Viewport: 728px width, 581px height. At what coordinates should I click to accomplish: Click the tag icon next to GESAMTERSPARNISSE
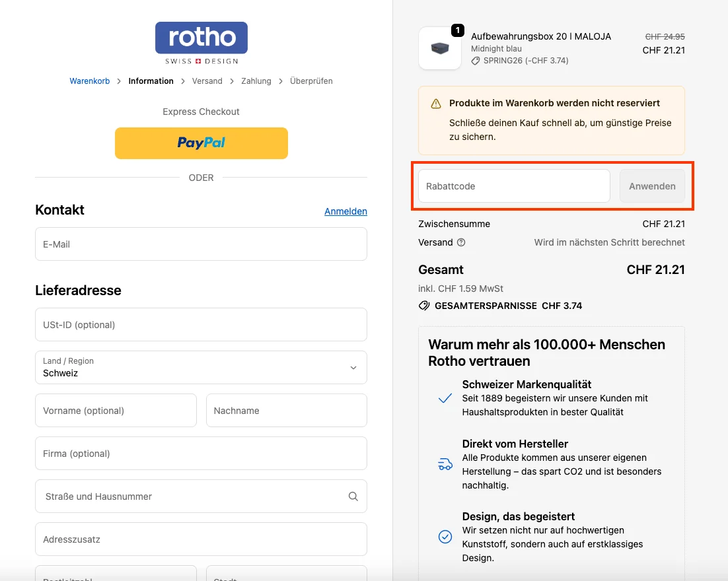(423, 305)
